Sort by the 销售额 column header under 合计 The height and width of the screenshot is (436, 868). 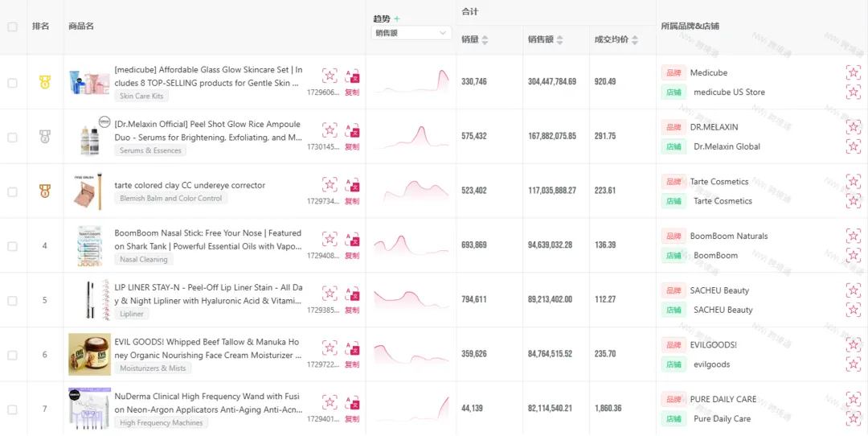(x=545, y=39)
